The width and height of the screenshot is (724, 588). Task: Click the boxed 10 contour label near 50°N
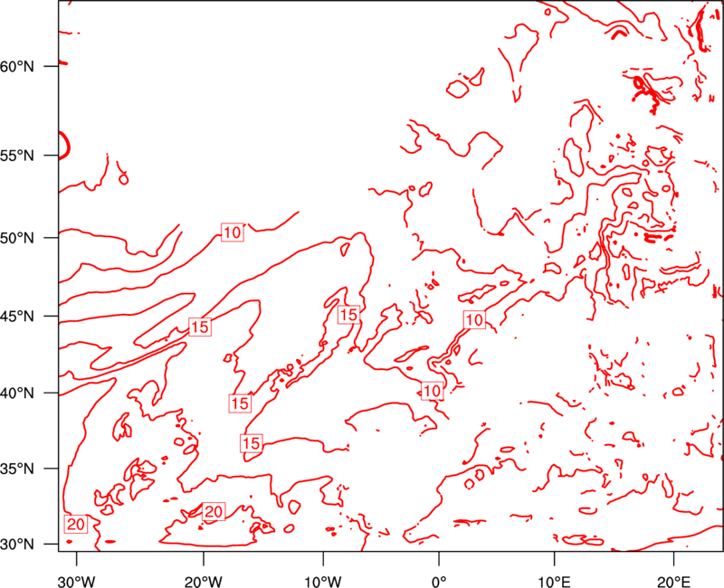point(233,232)
